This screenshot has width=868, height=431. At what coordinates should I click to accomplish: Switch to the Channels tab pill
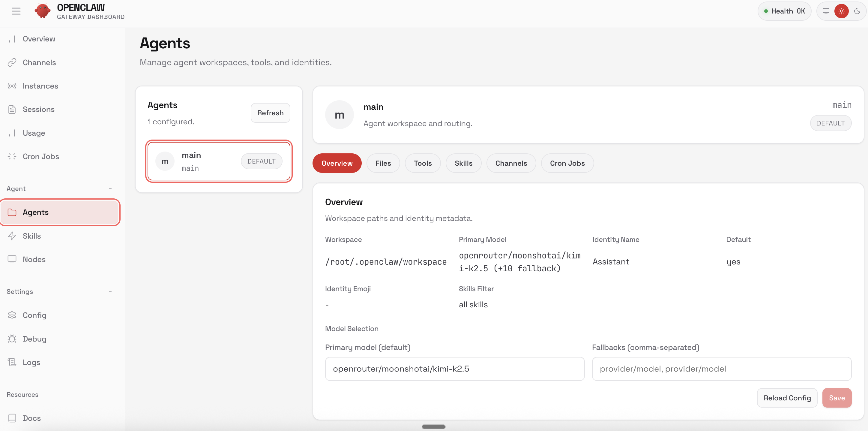511,163
